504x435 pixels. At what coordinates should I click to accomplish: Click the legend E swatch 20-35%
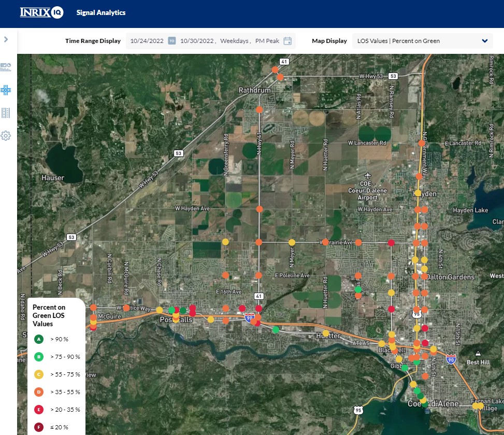(39, 410)
